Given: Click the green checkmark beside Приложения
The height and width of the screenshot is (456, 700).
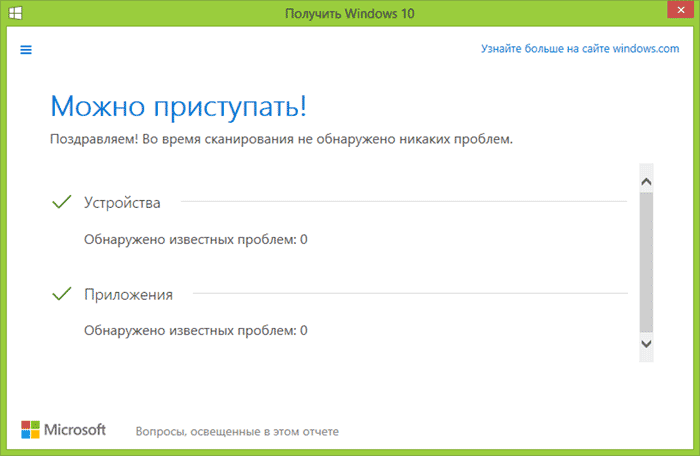Looking at the screenshot, I should 61,293.
